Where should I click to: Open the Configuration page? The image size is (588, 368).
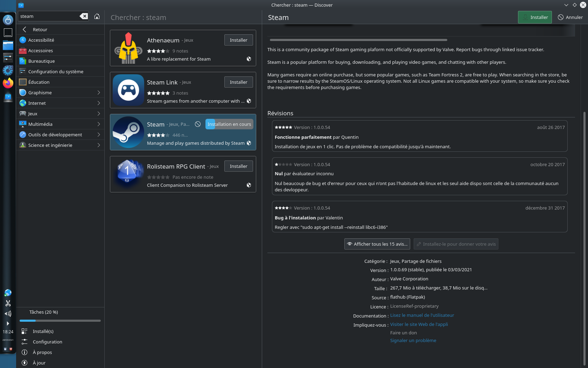point(60,342)
